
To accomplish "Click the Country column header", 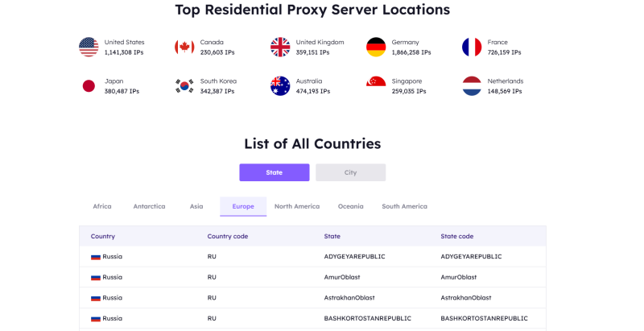I will 103,236.
